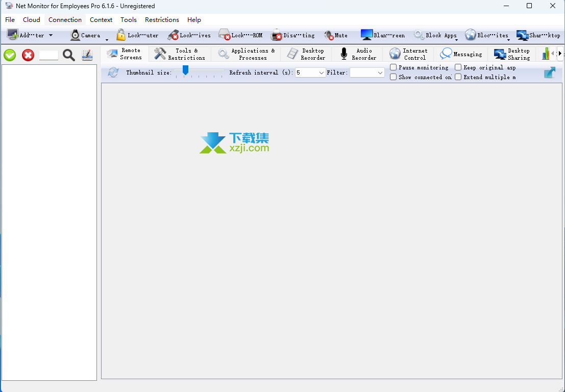Viewport: 565px width, 392px height.
Task: Expand the Add computer dropdown arrow
Action: 51,35
